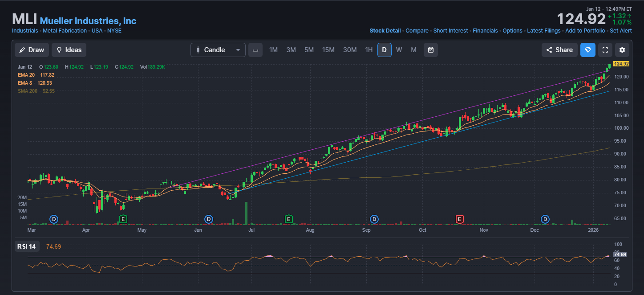Screen dimensions: 644x295
Task: Share this chart
Action: [x=559, y=50]
